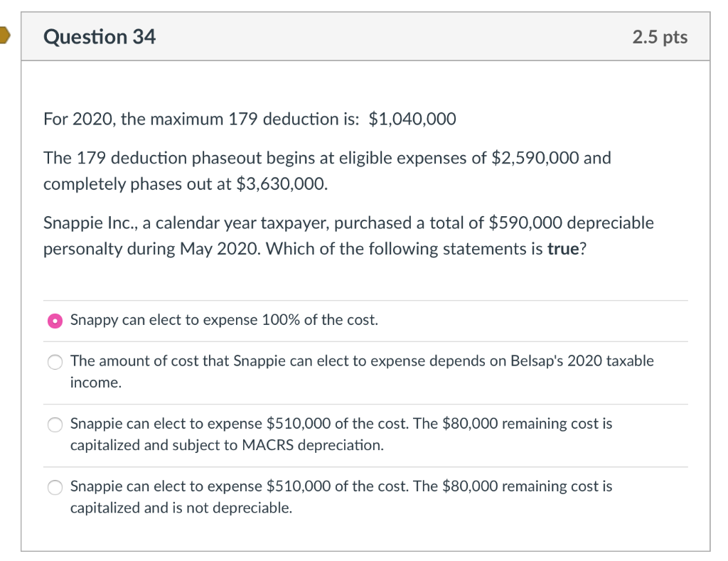Click the paragraph stating the maximum 179 deduction

pos(249,119)
